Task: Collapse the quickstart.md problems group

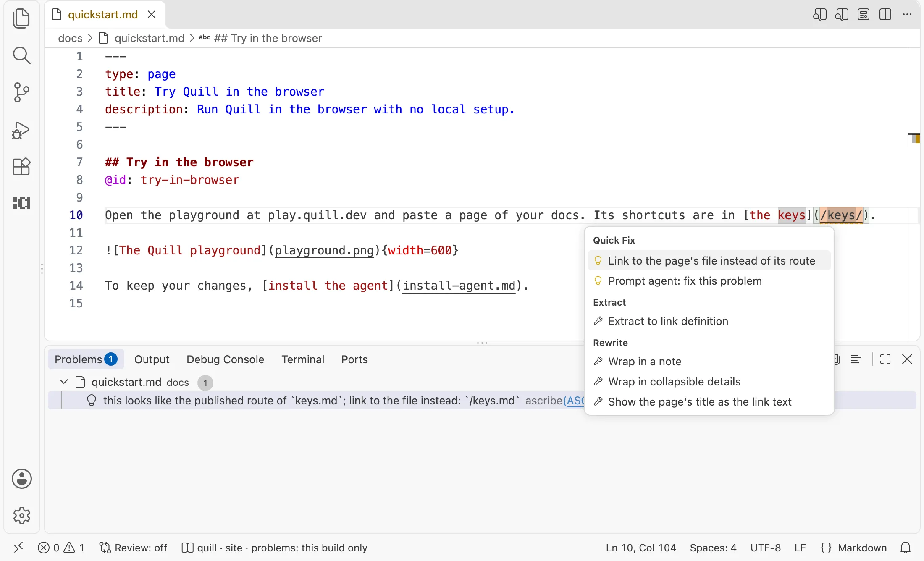Action: pos(64,382)
